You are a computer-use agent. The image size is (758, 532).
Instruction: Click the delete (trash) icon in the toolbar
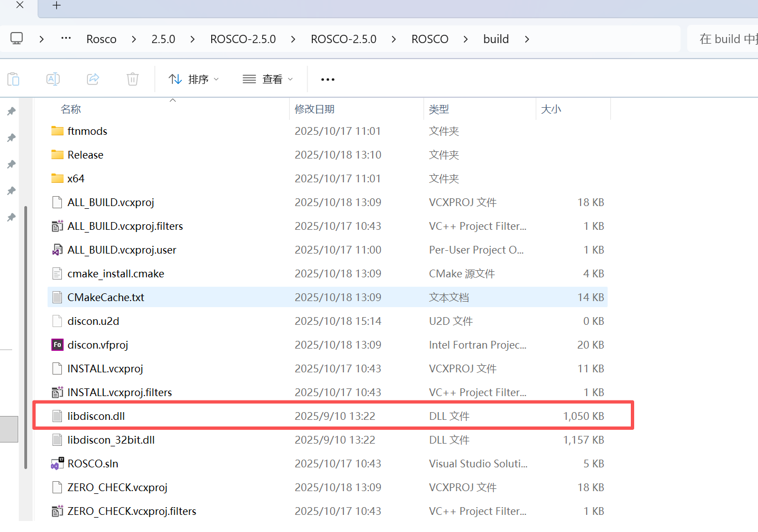pyautogui.click(x=132, y=78)
